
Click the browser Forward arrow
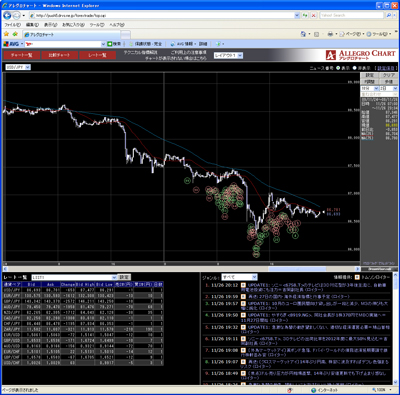pos(16,15)
